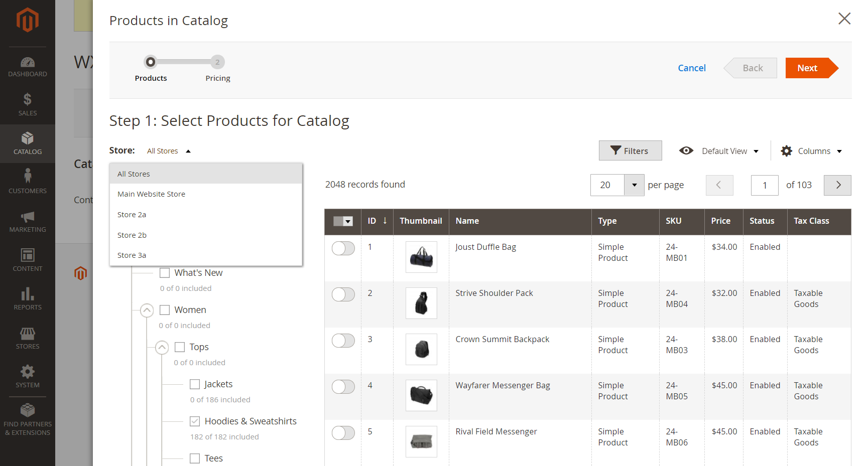The height and width of the screenshot is (466, 868).
Task: Click the Tax Class column header
Action: 819,221
